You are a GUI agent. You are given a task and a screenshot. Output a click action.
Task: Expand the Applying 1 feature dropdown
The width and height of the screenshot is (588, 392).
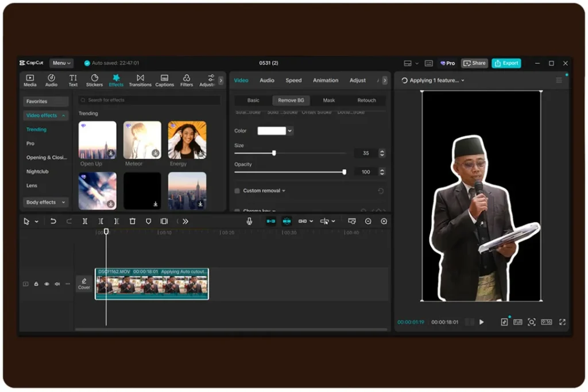pyautogui.click(x=463, y=80)
